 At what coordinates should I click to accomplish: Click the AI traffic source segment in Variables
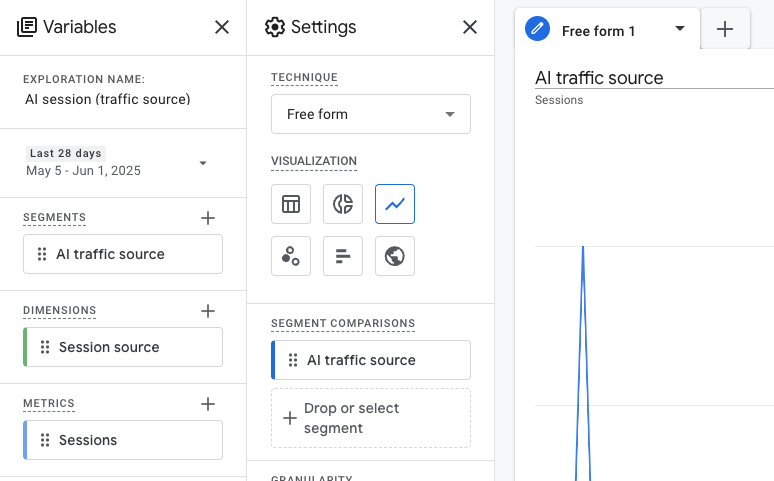(123, 254)
